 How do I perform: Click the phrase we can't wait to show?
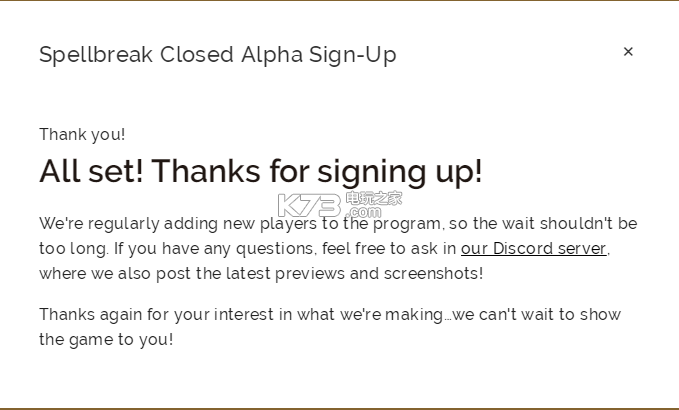point(537,314)
